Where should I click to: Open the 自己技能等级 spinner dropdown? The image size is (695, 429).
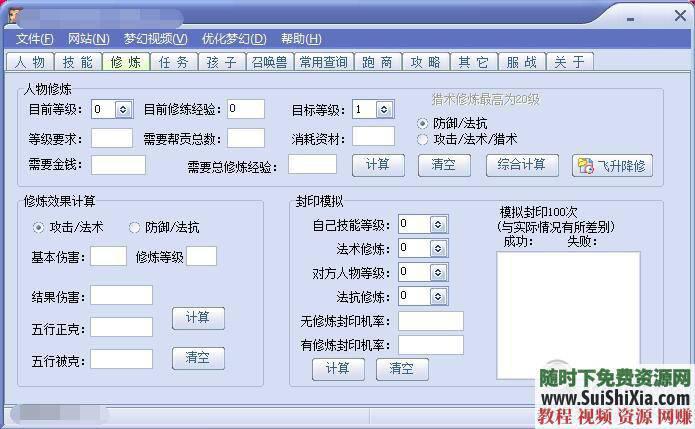pos(438,224)
